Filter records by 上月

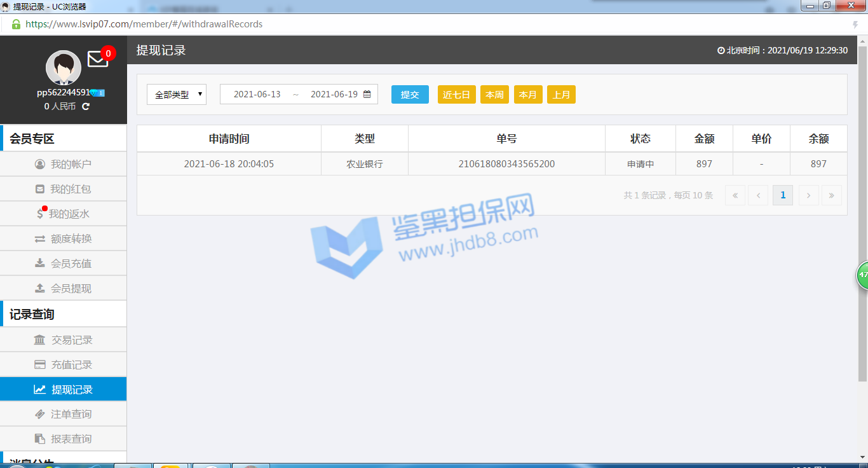click(x=561, y=95)
